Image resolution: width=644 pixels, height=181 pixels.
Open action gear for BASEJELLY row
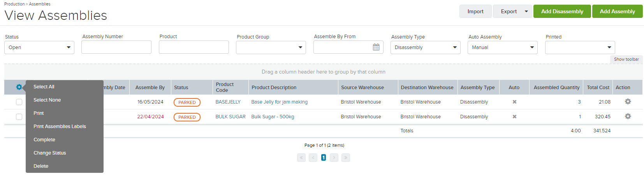tap(628, 102)
